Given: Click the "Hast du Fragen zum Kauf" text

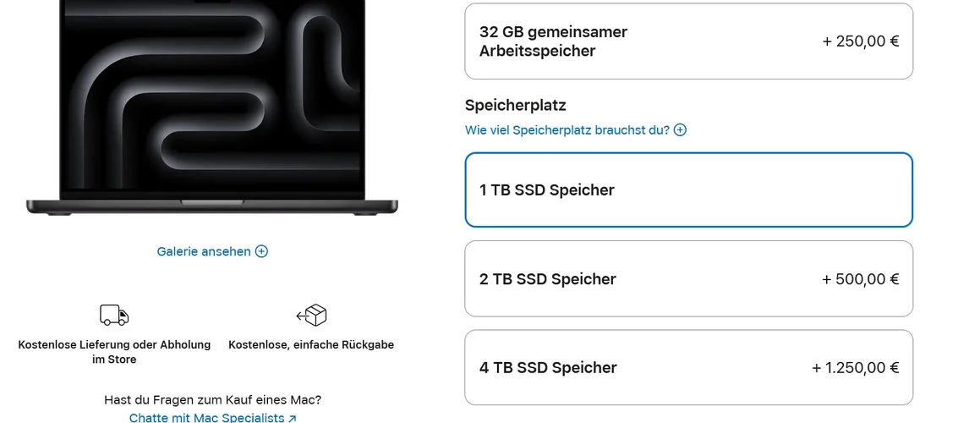Looking at the screenshot, I should (x=212, y=399).
